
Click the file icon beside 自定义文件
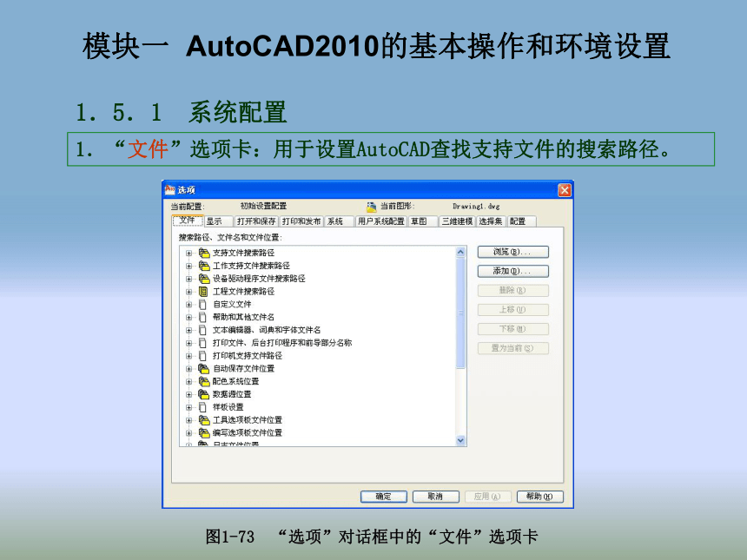point(203,304)
